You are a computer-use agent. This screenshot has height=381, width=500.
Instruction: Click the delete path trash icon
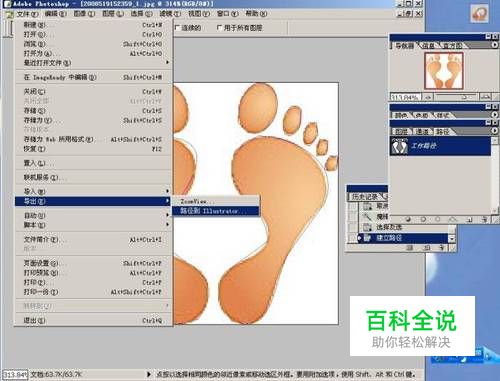point(484,219)
